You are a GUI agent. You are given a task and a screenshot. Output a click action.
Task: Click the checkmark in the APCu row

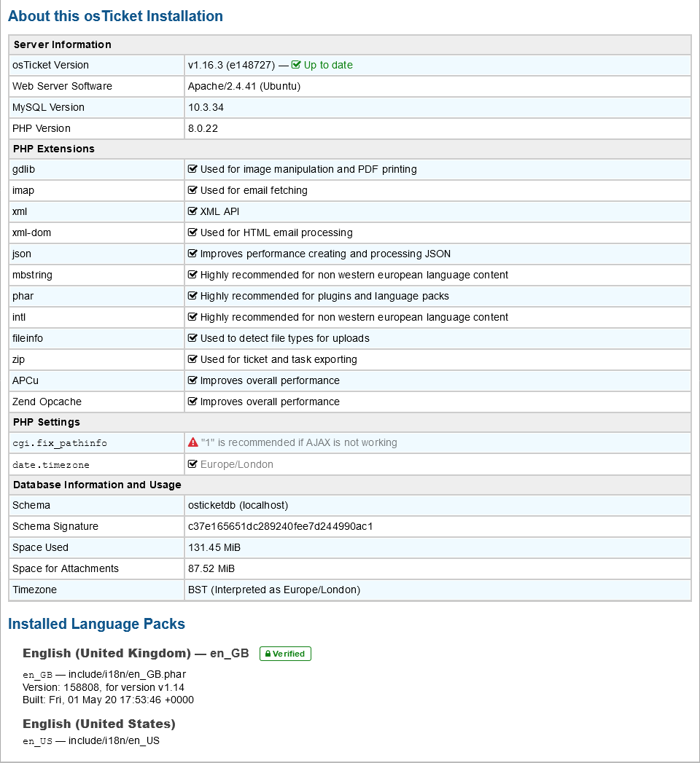[193, 380]
